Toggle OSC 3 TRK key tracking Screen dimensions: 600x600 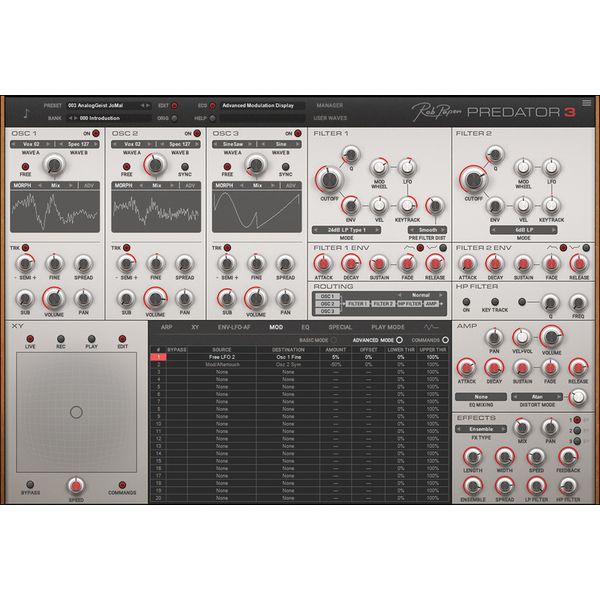[227, 248]
